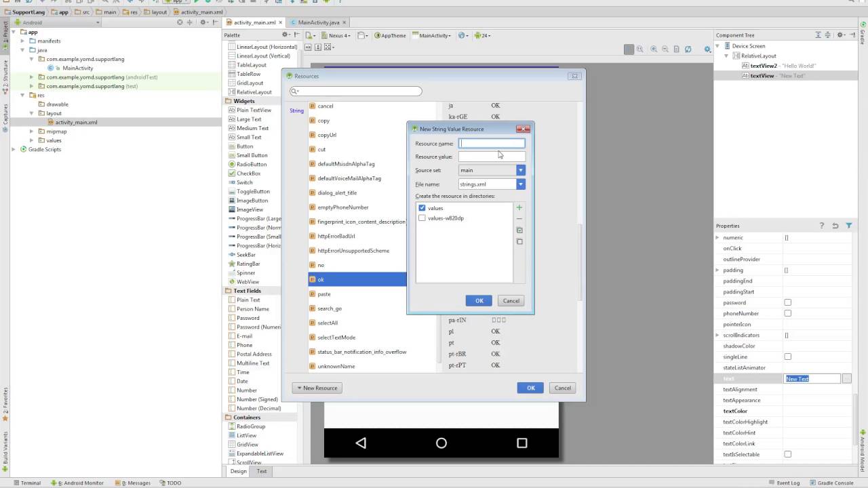Expand the Gradle Scripts node
This screenshot has height=488, width=868.
[x=14, y=149]
